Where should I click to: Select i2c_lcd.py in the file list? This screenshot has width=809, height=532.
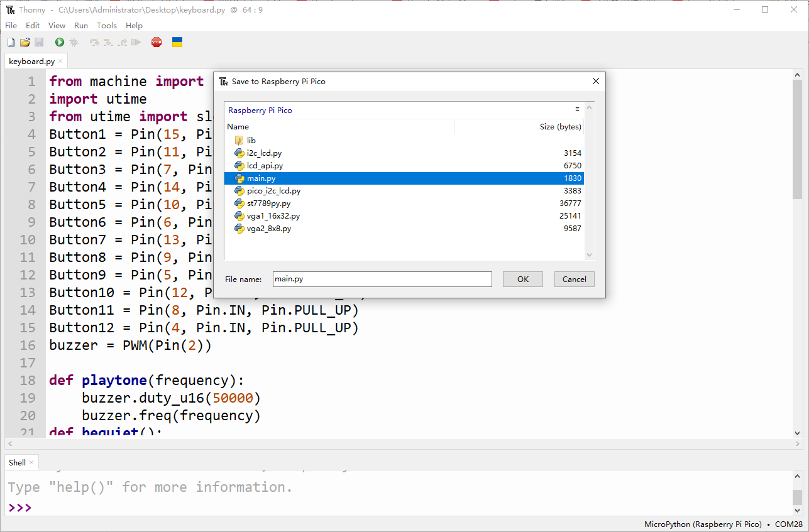[x=404, y=153]
